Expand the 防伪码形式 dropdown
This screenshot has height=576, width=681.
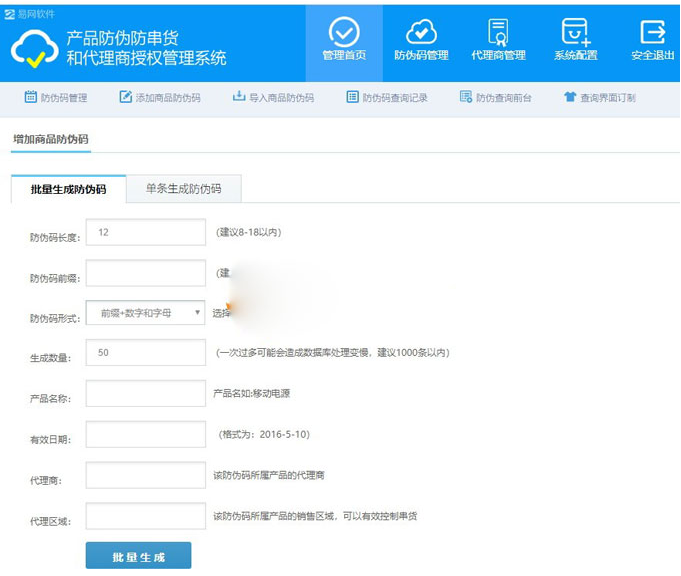click(146, 313)
